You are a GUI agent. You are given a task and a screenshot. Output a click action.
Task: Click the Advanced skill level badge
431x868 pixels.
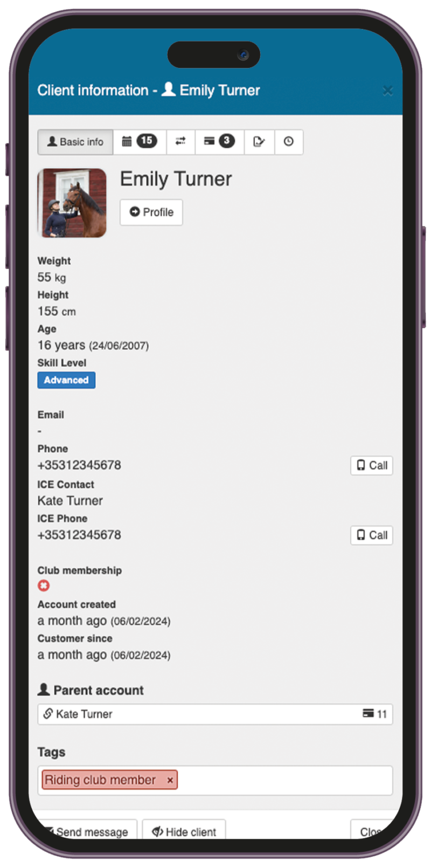66,380
